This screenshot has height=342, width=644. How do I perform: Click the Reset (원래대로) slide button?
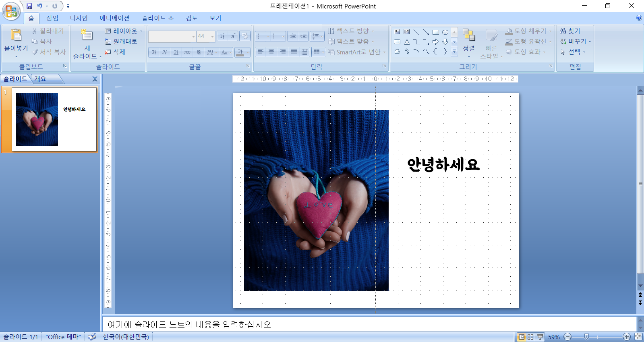coord(121,41)
